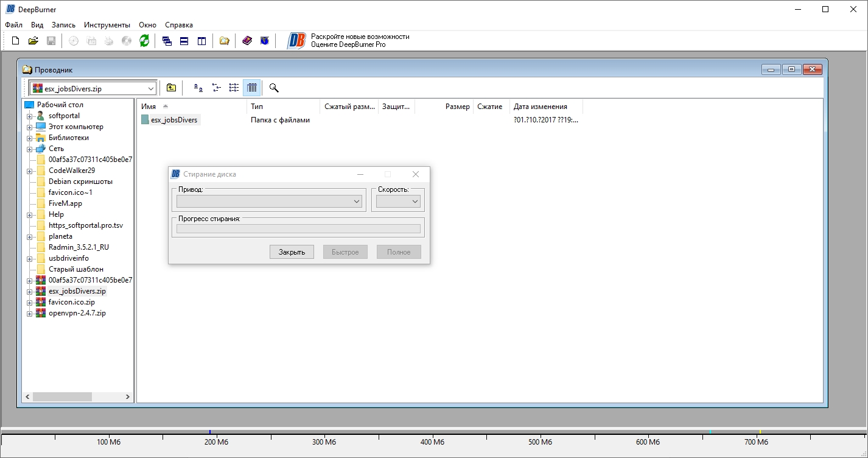
Task: Click the Быстрое quick erase button
Action: click(x=345, y=252)
